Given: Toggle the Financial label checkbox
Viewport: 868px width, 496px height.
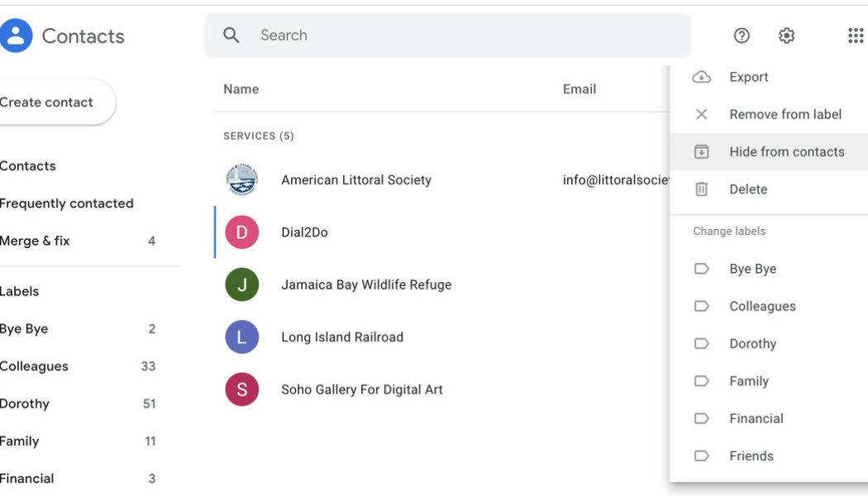Looking at the screenshot, I should tap(702, 417).
